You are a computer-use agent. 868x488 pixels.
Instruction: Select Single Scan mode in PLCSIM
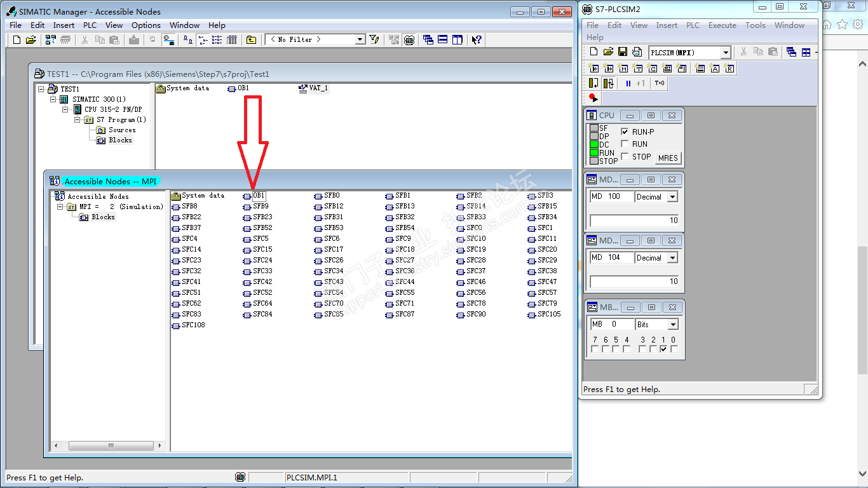[594, 83]
